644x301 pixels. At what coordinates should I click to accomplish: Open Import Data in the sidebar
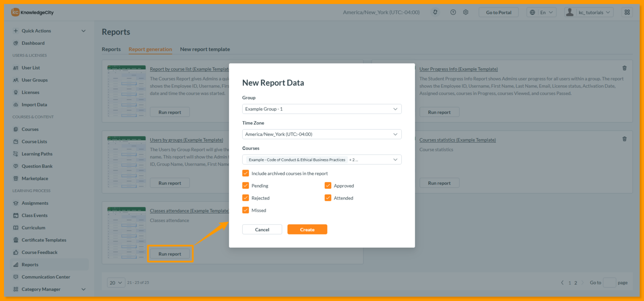(x=34, y=104)
